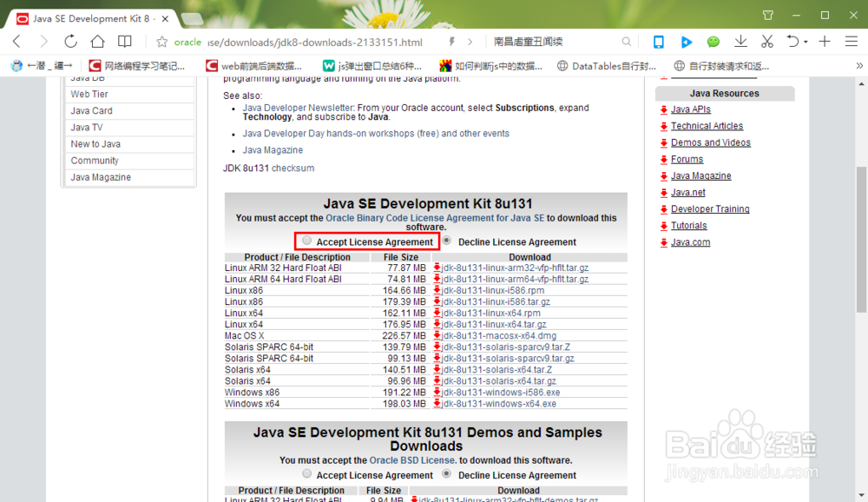This screenshot has width=868, height=502.
Task: Bookmark this page with the star icon
Action: click(161, 42)
